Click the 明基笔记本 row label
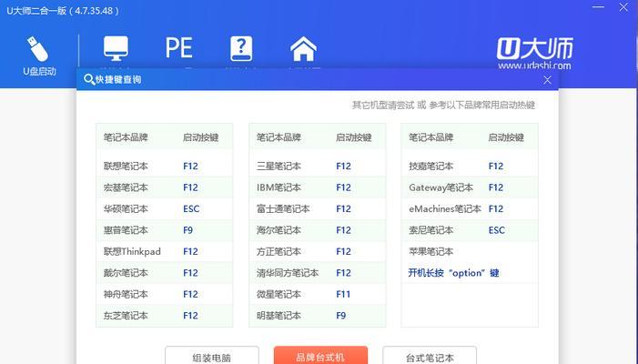Viewport: 638px width, 364px height. pyautogui.click(x=278, y=316)
